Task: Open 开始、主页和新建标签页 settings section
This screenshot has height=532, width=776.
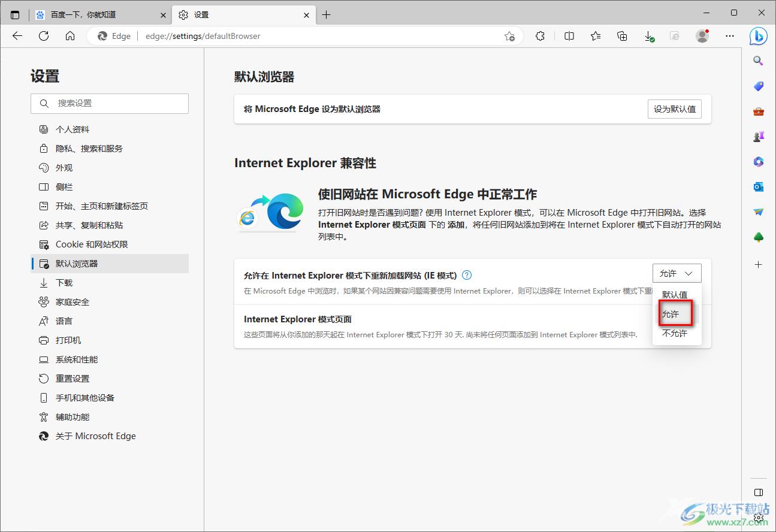Action: click(110, 206)
